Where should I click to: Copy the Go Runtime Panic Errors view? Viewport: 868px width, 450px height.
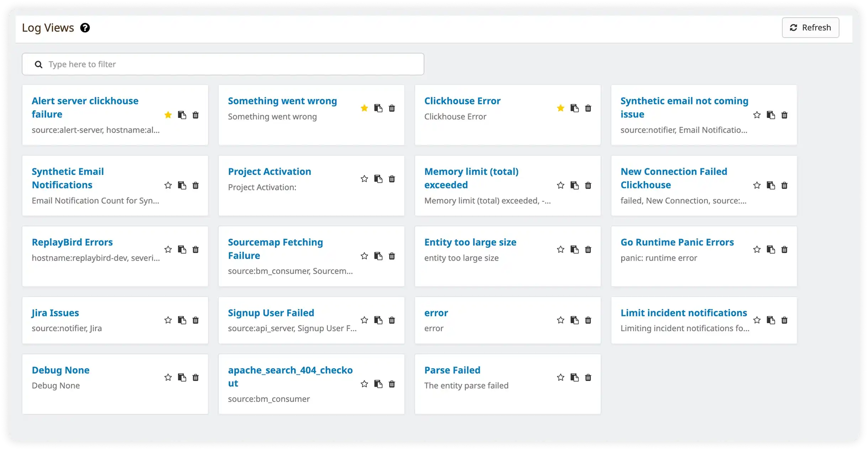pyautogui.click(x=771, y=249)
